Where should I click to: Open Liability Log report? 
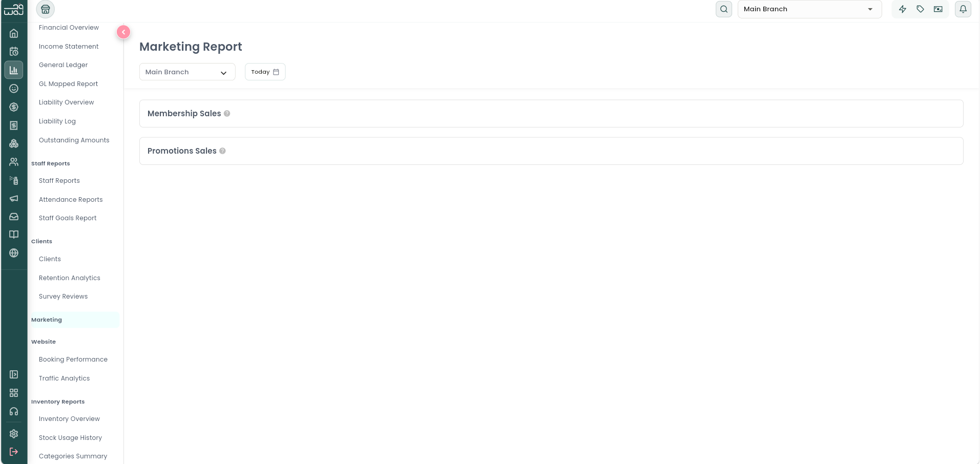(57, 121)
